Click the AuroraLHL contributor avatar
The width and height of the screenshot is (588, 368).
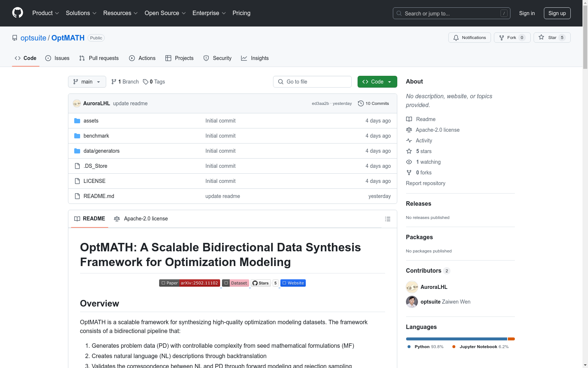pos(412,287)
